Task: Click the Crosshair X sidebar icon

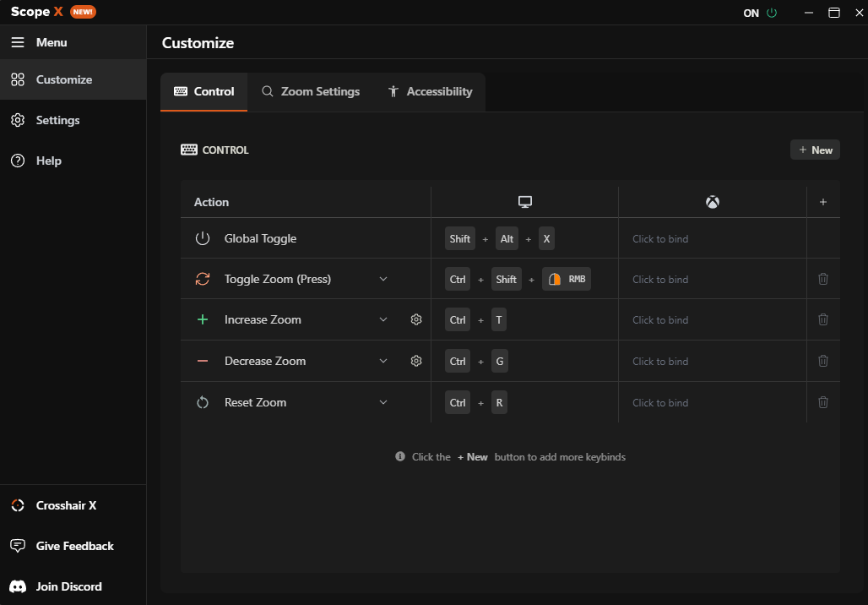Action: pyautogui.click(x=17, y=505)
